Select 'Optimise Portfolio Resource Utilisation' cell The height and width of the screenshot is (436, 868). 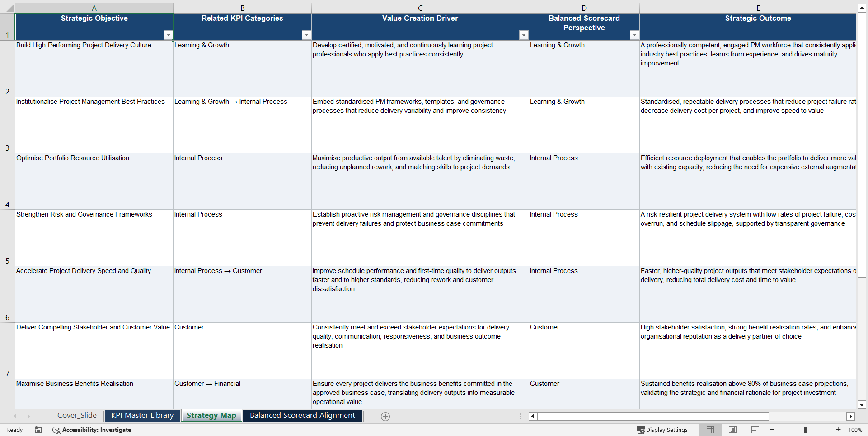point(94,181)
